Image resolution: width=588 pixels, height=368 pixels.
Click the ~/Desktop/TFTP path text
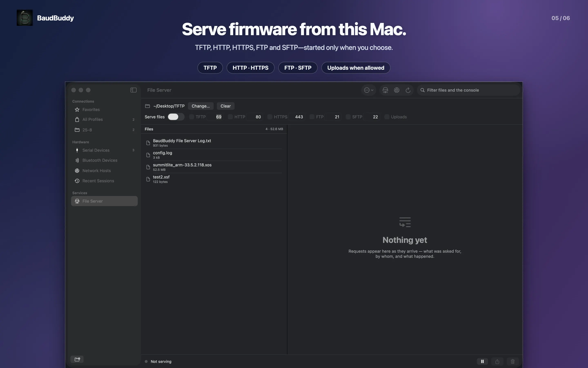point(169,106)
